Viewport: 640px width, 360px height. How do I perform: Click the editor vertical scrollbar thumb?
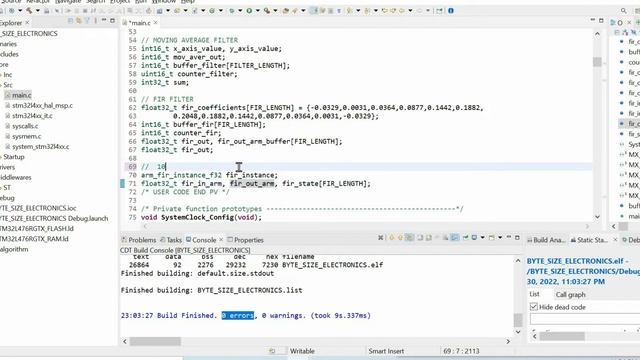(x=597, y=62)
